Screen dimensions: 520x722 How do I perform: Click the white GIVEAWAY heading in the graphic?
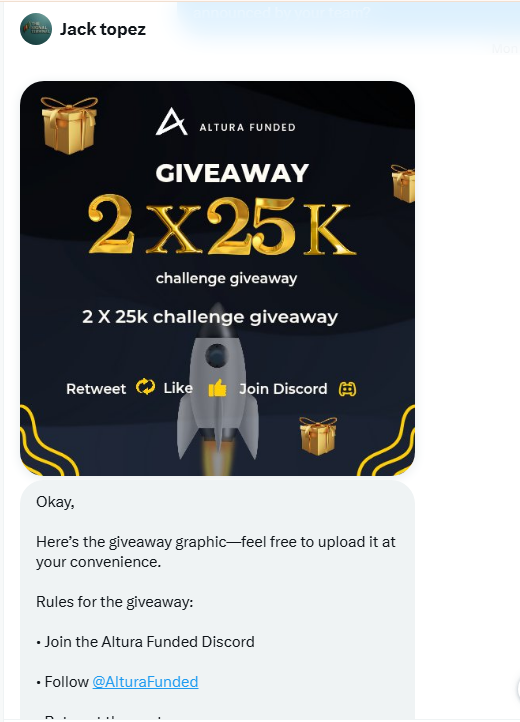coord(232,173)
